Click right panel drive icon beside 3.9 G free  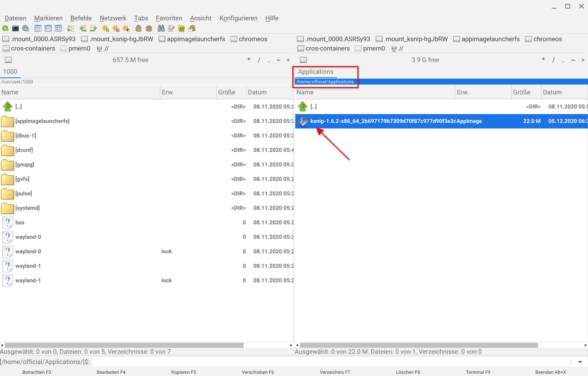pyautogui.click(x=303, y=60)
